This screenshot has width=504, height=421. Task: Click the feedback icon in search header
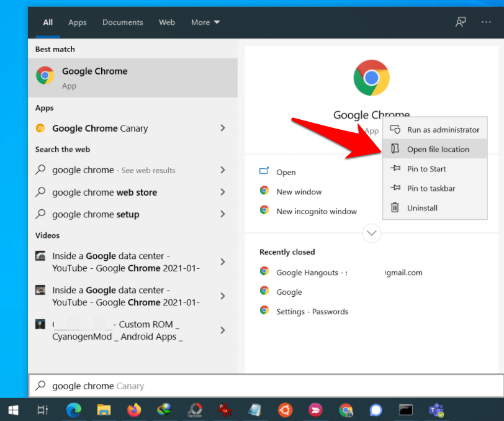tap(461, 22)
